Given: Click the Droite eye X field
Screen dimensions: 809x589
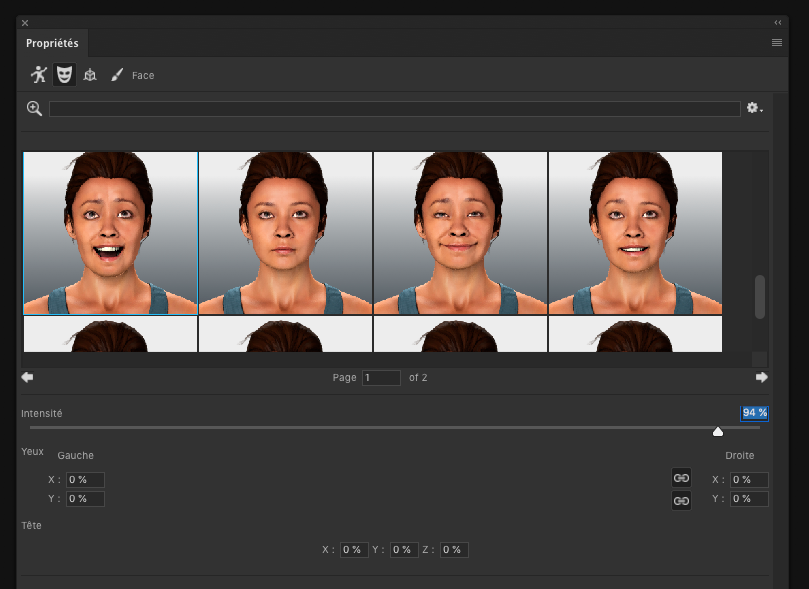Looking at the screenshot, I should (x=749, y=480).
